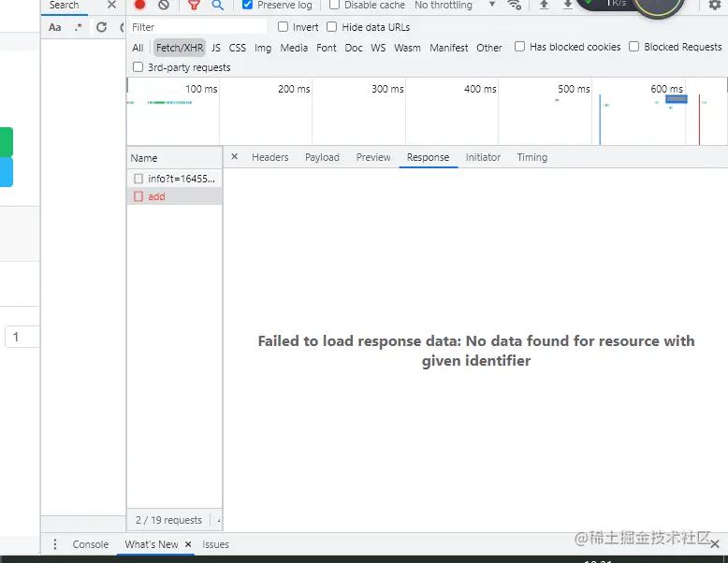Click the page number 1 box
The height and width of the screenshot is (563, 728).
(22, 337)
